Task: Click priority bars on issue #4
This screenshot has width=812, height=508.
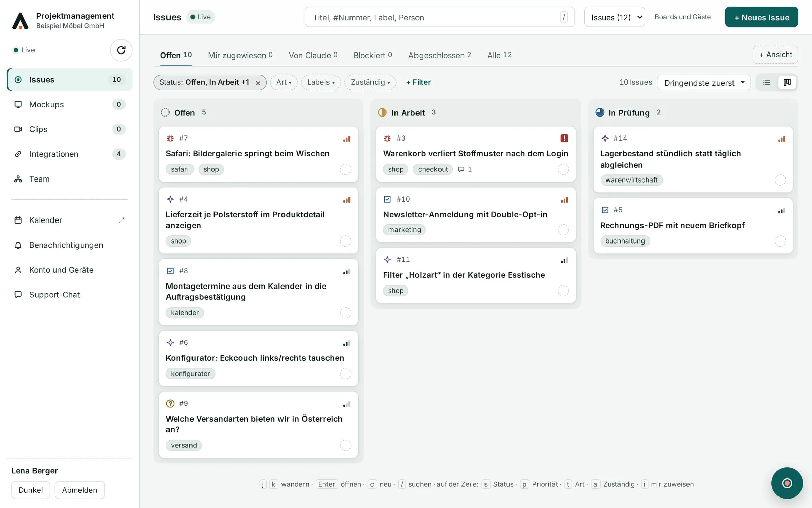Action: tap(347, 200)
